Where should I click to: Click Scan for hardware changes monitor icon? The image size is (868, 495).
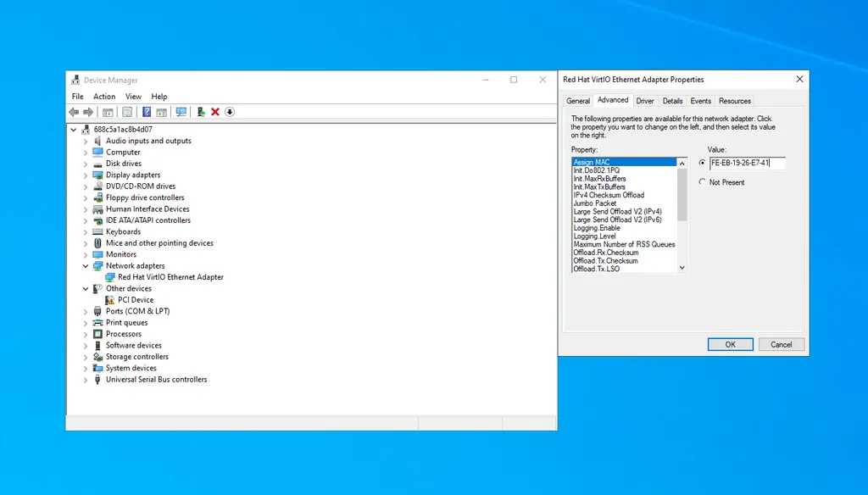tap(181, 112)
